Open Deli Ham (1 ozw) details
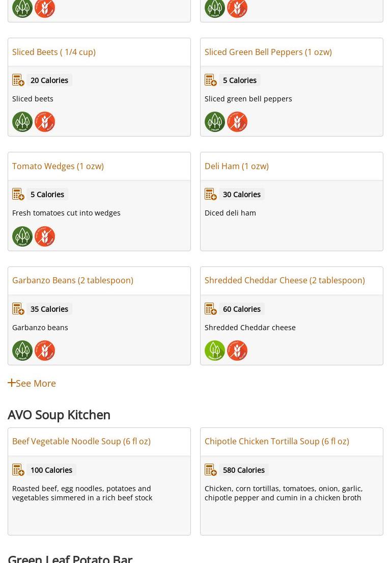Screen dimensions: 392x563 [237, 166]
